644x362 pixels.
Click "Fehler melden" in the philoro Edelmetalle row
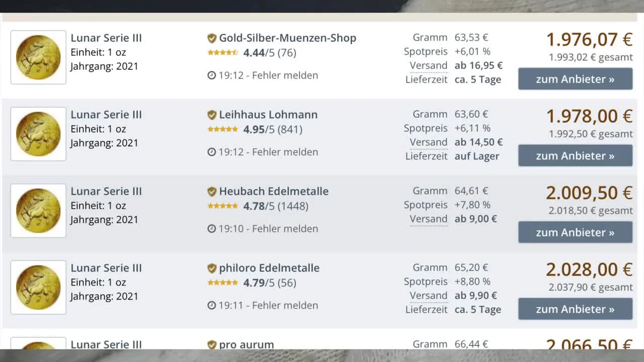285,305
